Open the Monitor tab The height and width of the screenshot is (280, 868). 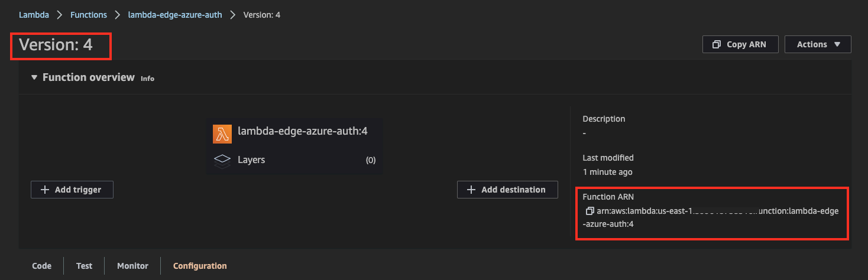[132, 266]
